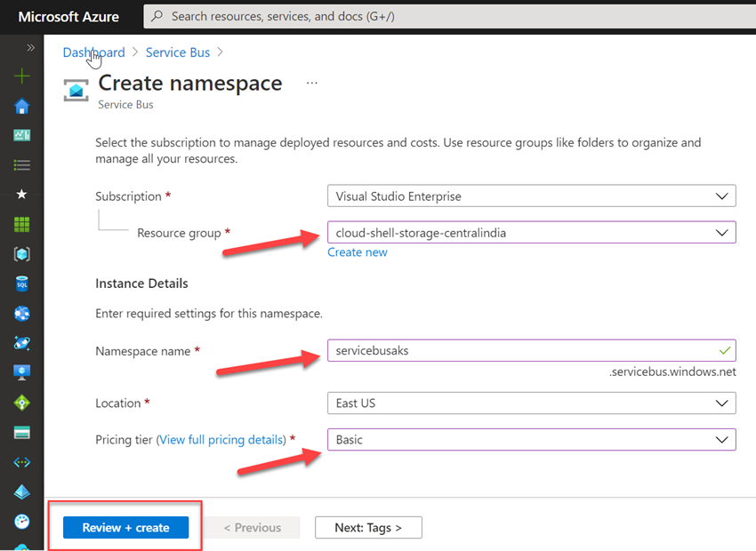Viewport: 756px width, 551px height.
Task: Open the Location dropdown showing East US
Action: tap(531, 403)
